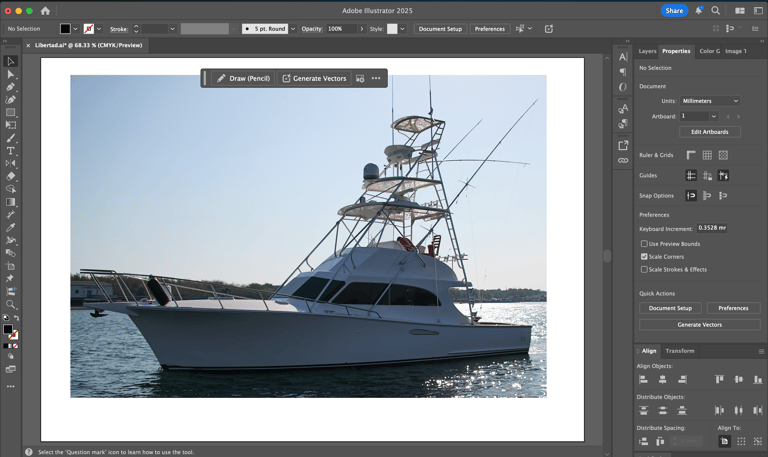Select the Libertad.ai document tab

(89, 45)
